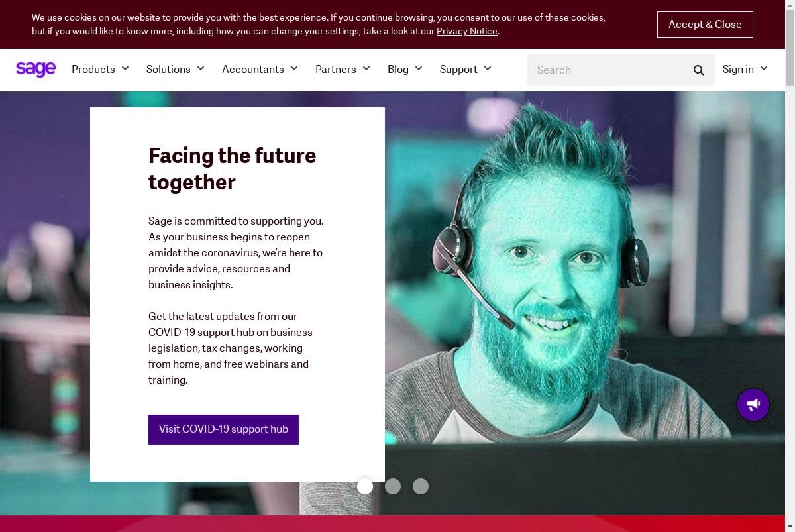The width and height of the screenshot is (795, 532).
Task: Click the Accountants chevron icon
Action: coord(294,68)
